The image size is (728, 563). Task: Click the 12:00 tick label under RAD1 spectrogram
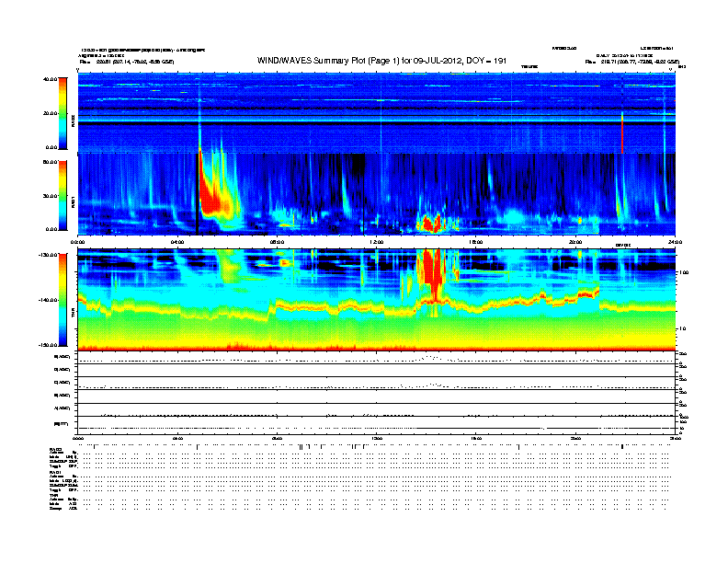pyautogui.click(x=377, y=242)
